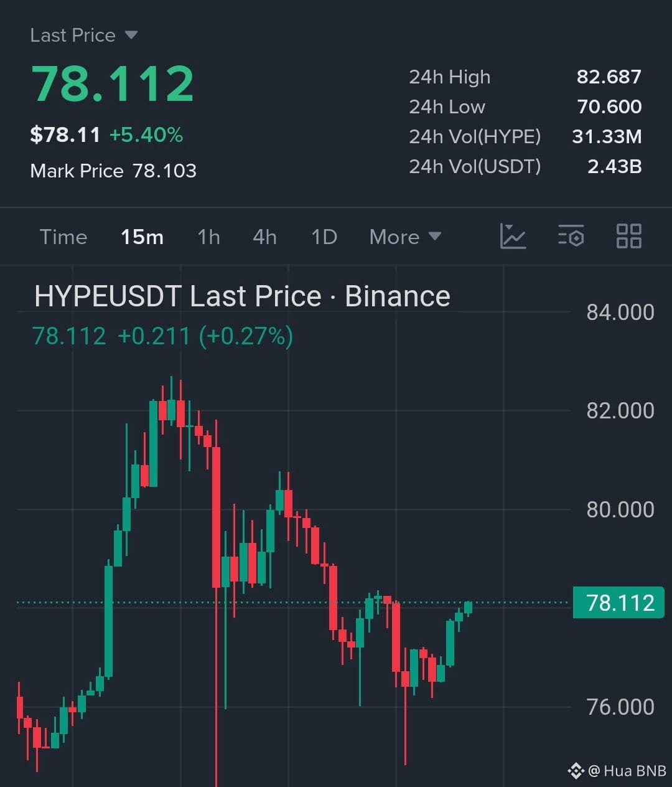Open the chart indicators line icon
The image size is (672, 787).
(x=513, y=237)
